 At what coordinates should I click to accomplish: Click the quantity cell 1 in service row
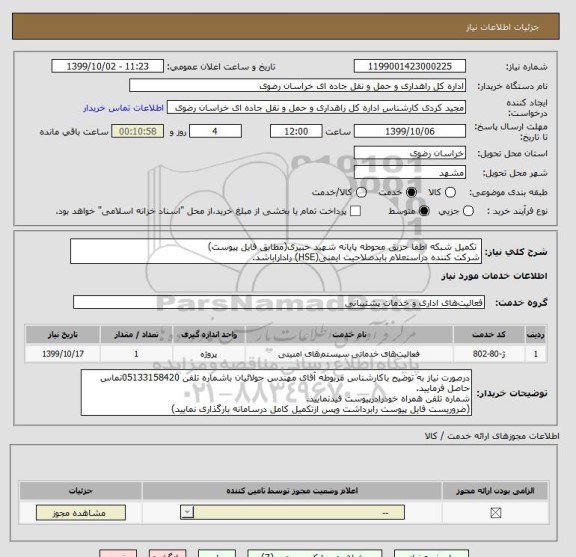tap(136, 354)
